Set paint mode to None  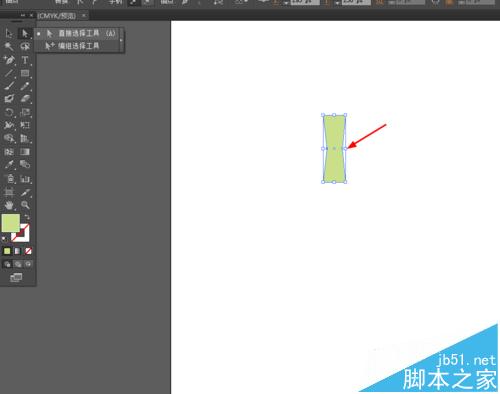tap(28, 251)
